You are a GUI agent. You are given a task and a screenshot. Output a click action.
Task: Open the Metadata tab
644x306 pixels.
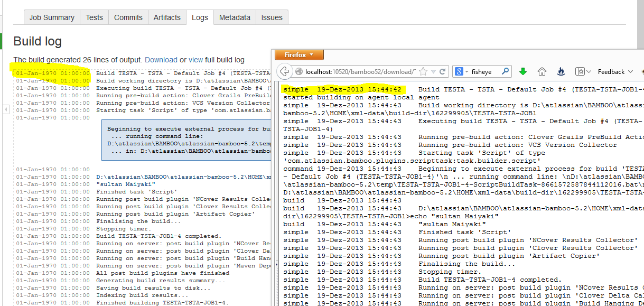pyautogui.click(x=235, y=17)
